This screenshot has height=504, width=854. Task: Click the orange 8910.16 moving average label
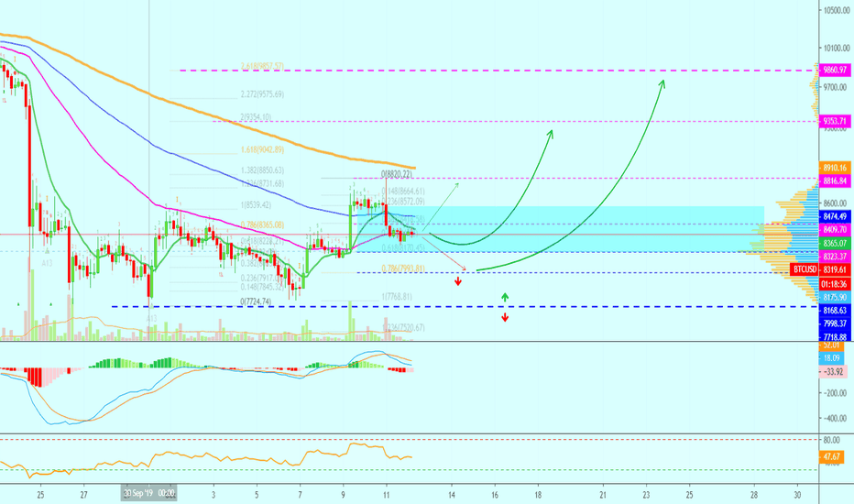[x=835, y=168]
